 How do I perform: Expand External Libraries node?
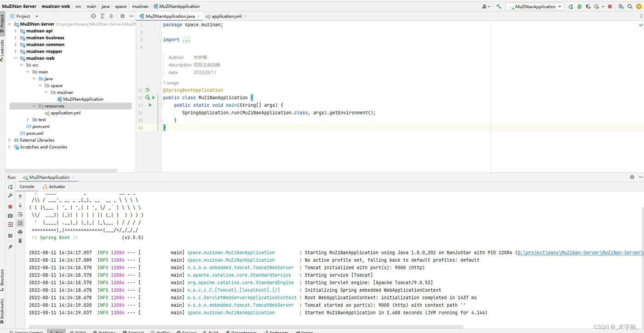tap(9, 140)
